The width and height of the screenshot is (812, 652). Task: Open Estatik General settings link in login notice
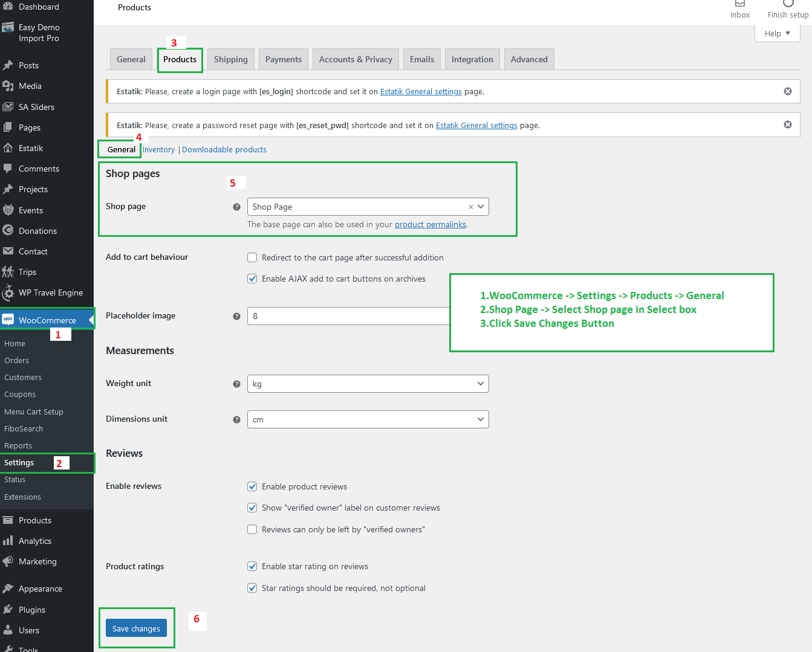click(421, 92)
